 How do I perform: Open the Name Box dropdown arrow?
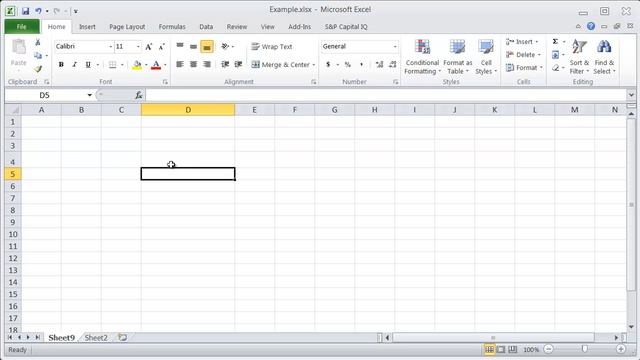[89, 95]
